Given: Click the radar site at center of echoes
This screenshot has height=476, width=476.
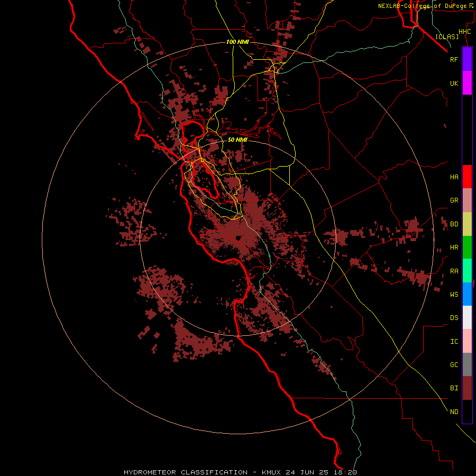Looking at the screenshot, I should [x=237, y=238].
